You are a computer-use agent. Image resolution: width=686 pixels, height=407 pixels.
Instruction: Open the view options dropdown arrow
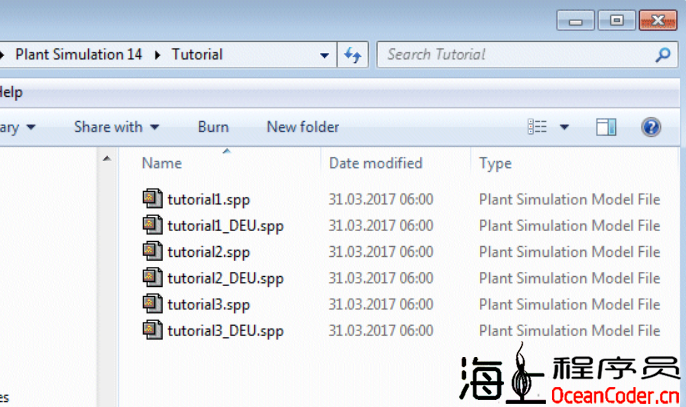[x=564, y=127]
